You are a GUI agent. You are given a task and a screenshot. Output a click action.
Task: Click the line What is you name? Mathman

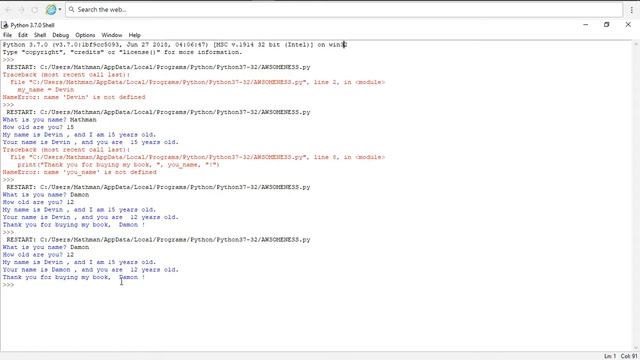[x=49, y=120]
